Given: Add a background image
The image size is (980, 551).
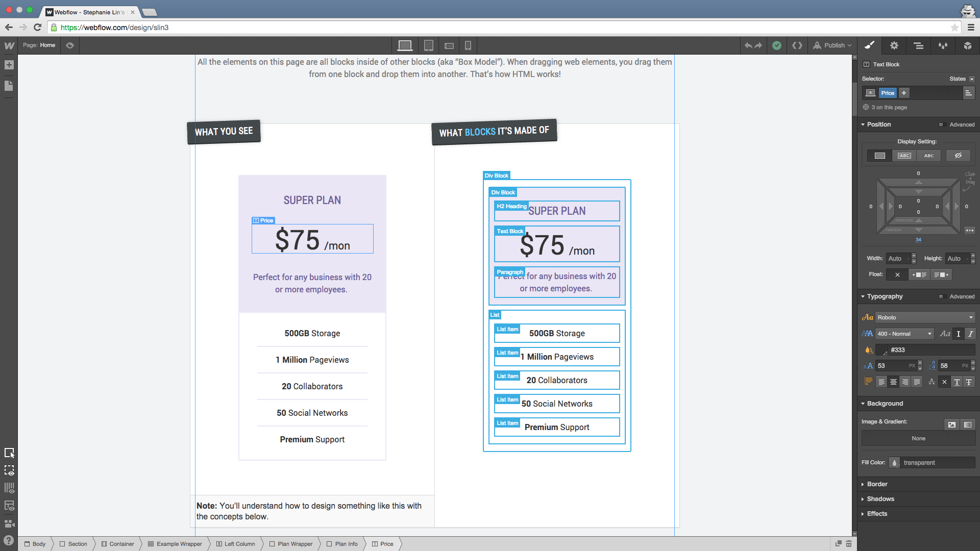Looking at the screenshot, I should (x=952, y=424).
